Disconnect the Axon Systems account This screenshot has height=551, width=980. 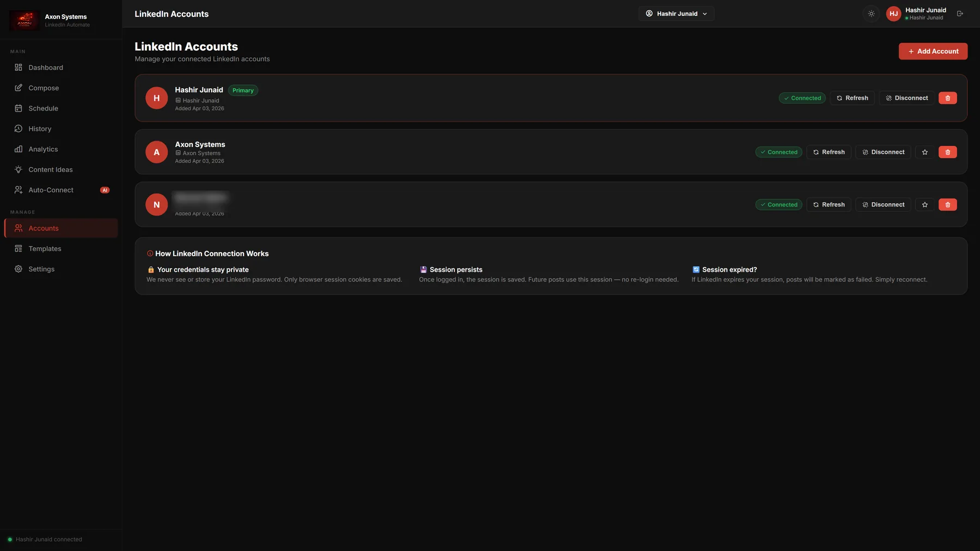pyautogui.click(x=884, y=152)
